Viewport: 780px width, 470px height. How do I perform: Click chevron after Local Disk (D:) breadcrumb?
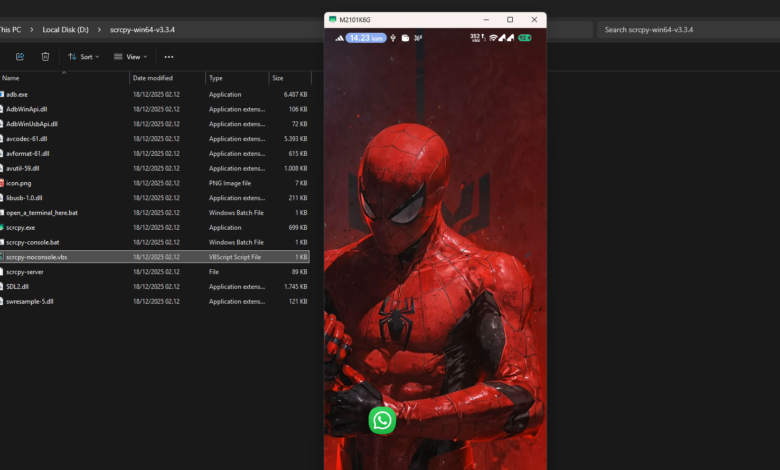[x=100, y=29]
